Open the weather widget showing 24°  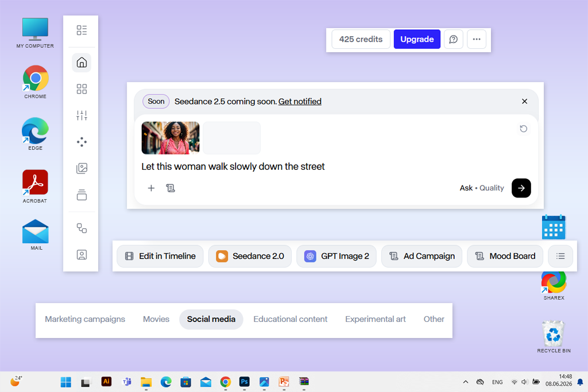(16, 381)
